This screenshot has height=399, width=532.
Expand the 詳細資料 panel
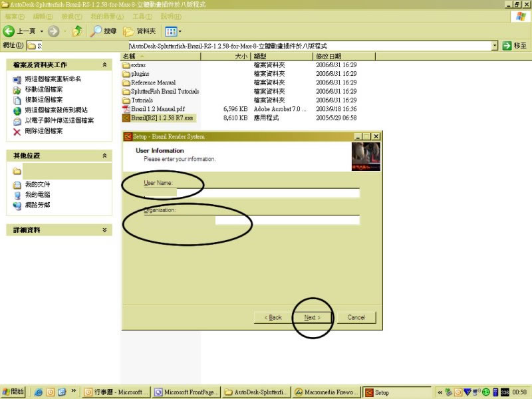(104, 229)
